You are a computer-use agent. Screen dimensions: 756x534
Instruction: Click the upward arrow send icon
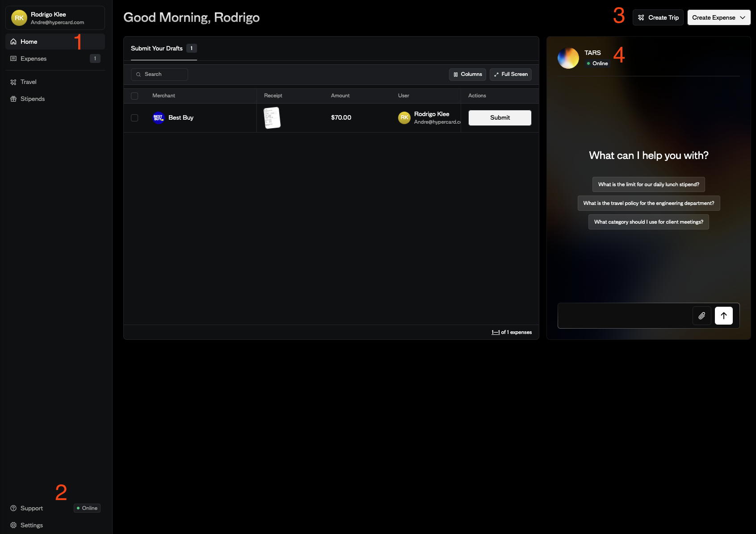click(724, 316)
